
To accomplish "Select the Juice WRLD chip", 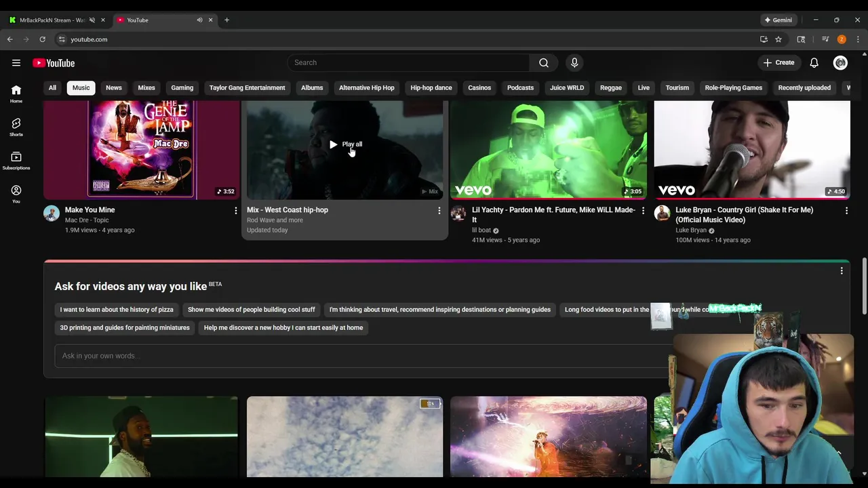I will (567, 87).
